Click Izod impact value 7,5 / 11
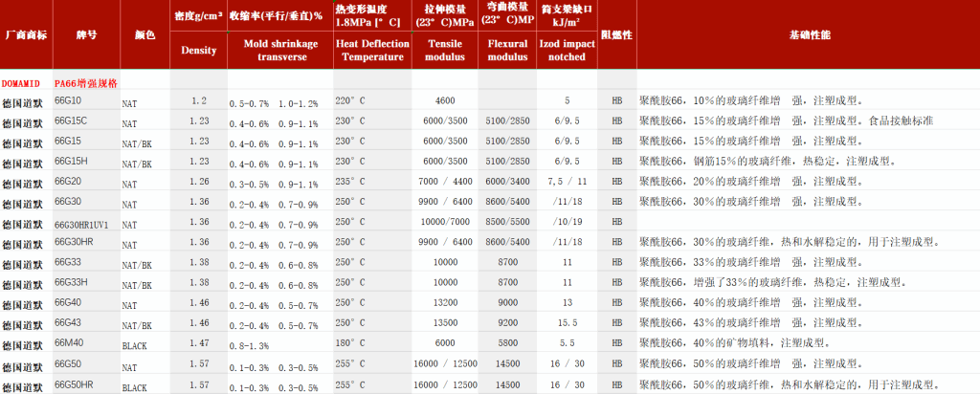Viewport: 980px width, 394px height. (x=567, y=182)
